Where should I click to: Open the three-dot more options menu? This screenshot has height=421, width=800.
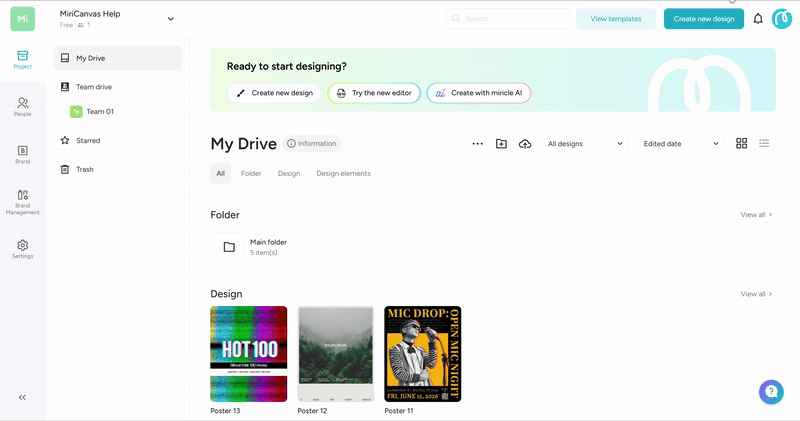pyautogui.click(x=478, y=144)
